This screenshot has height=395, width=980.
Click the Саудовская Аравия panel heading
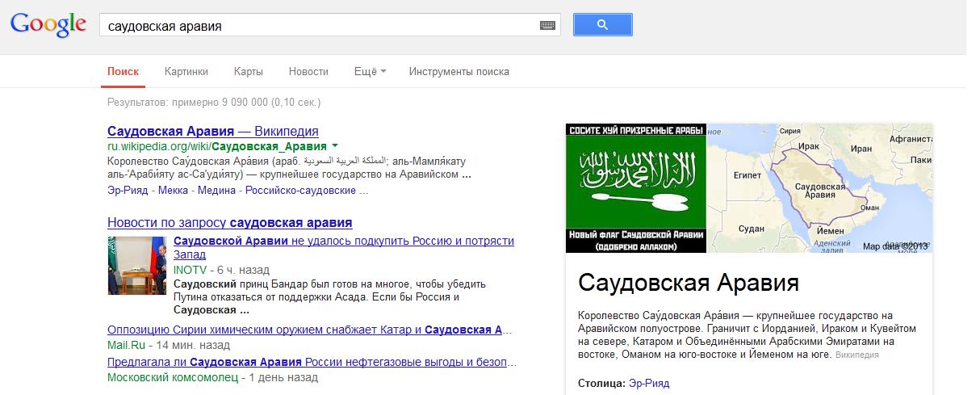pyautogui.click(x=689, y=284)
